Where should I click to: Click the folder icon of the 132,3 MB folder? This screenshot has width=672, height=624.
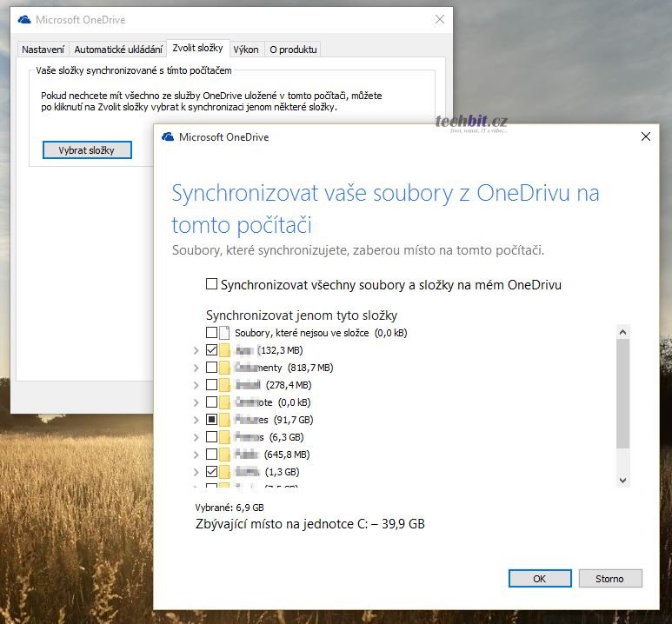(x=225, y=350)
